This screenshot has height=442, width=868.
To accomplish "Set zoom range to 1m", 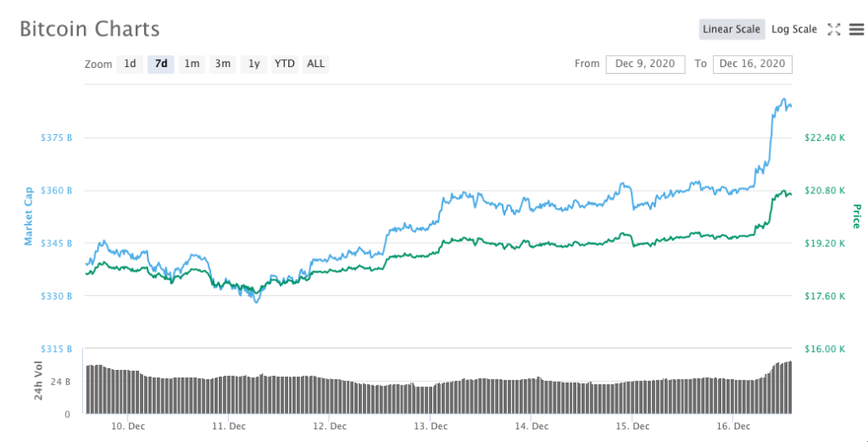I will (192, 64).
